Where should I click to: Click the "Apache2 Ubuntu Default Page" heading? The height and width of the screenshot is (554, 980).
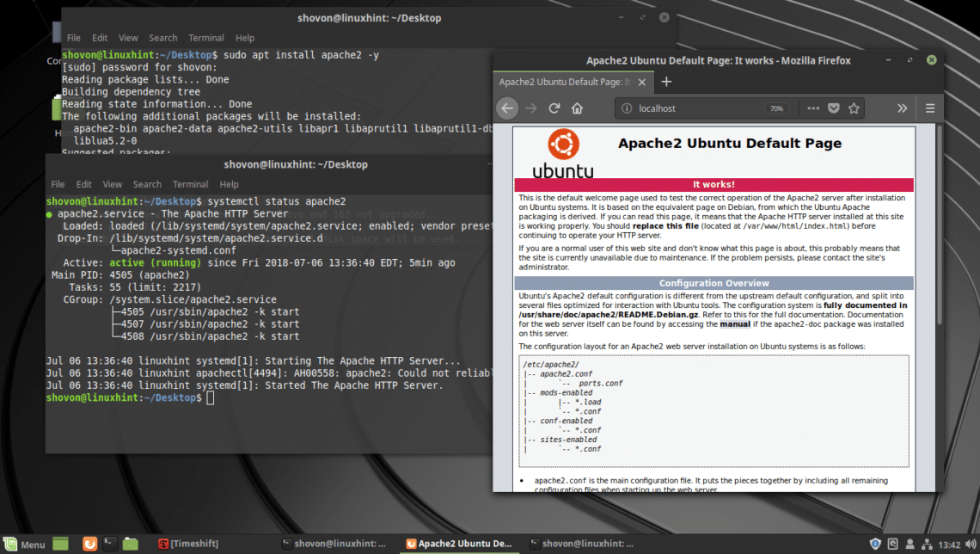729,143
